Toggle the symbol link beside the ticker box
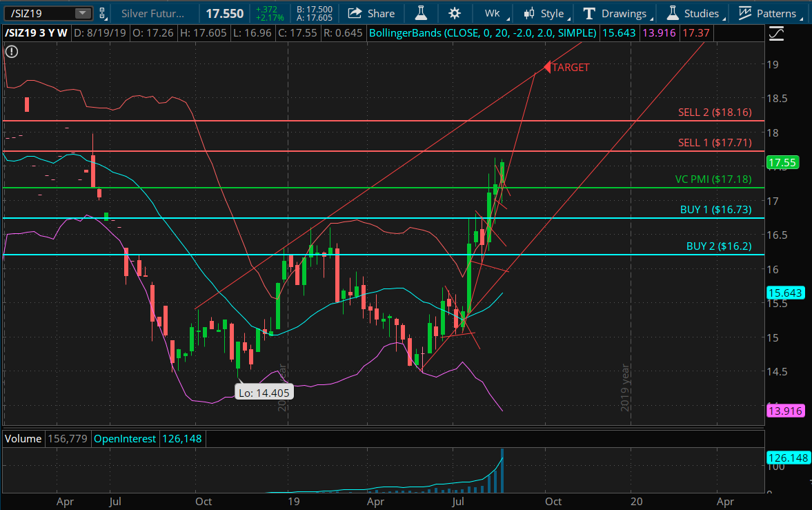 pos(103,13)
